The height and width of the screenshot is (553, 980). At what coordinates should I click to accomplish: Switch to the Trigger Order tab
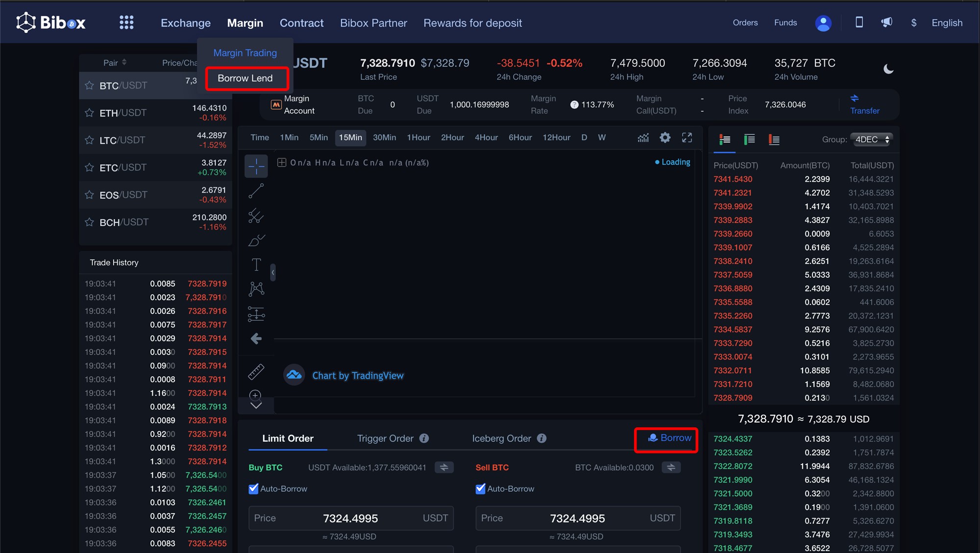[x=385, y=438]
